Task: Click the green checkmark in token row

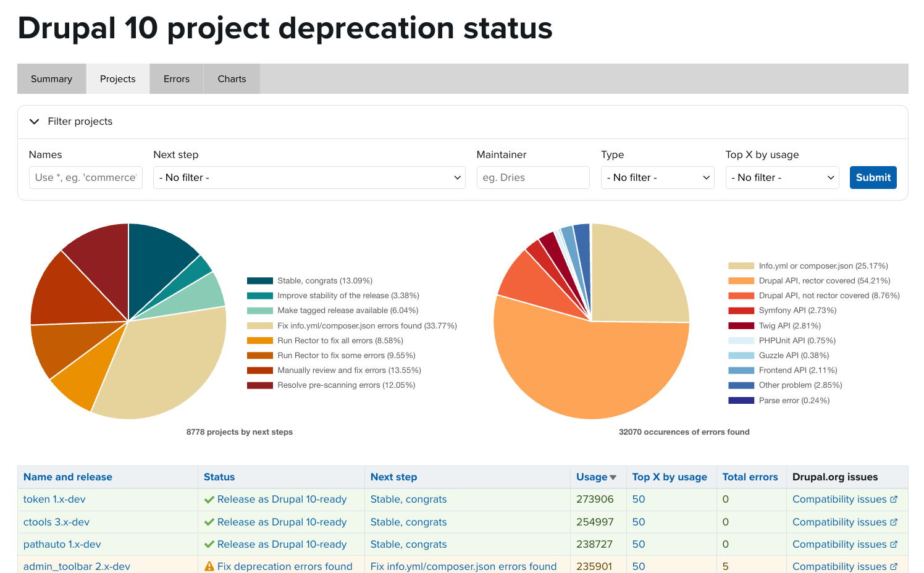Action: pyautogui.click(x=209, y=500)
